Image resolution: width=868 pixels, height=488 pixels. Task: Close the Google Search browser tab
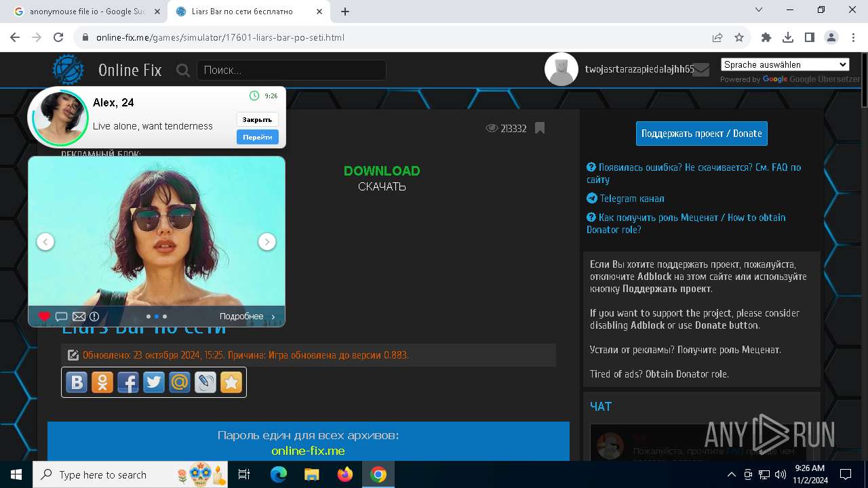pos(157,12)
